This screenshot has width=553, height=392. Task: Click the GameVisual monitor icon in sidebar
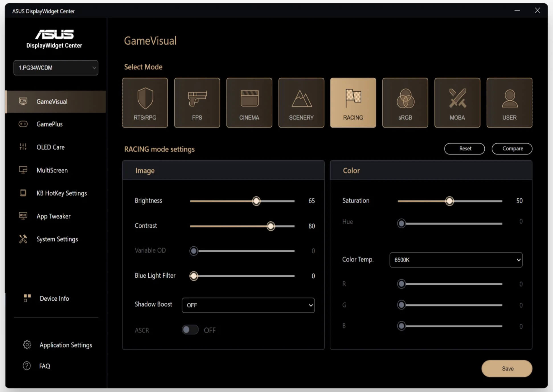pos(23,101)
